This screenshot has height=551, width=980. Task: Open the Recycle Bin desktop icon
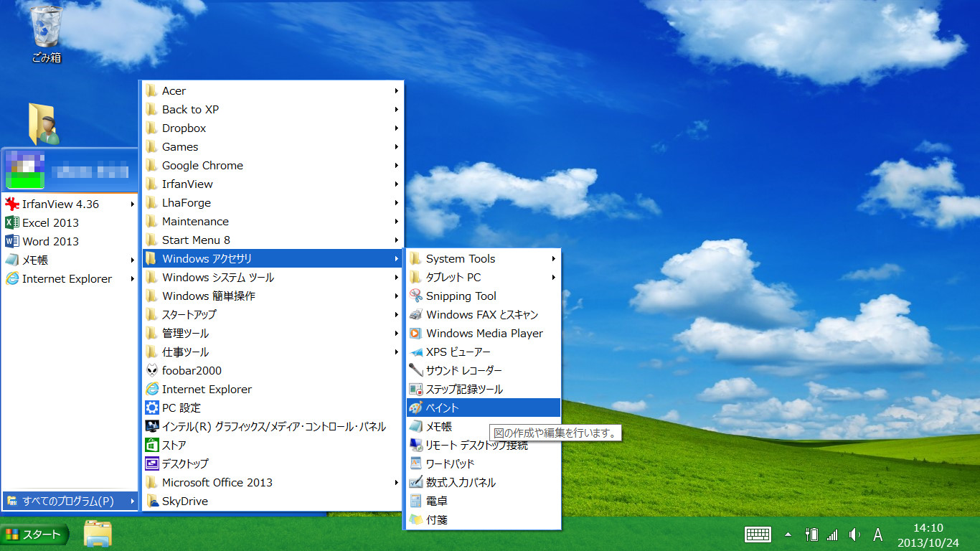47,34
